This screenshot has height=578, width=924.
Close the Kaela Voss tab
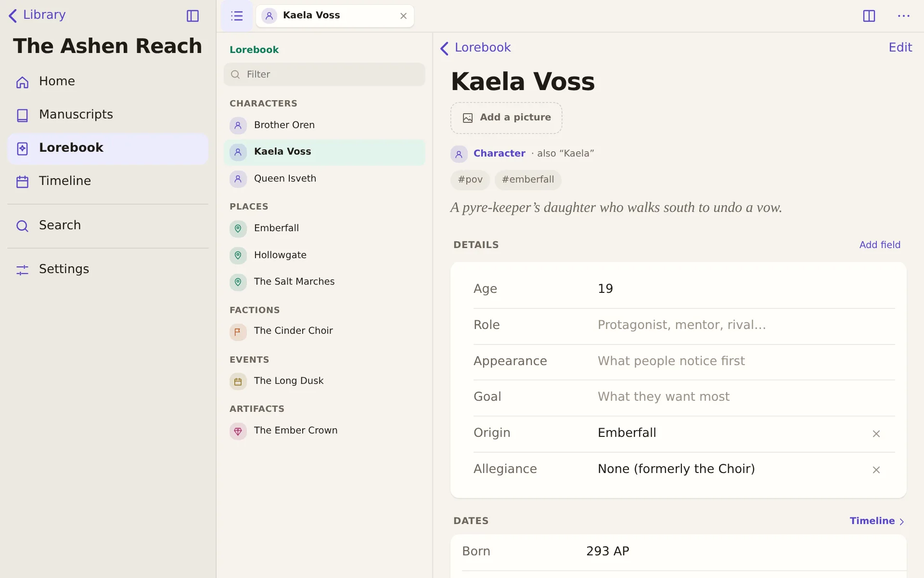point(403,16)
